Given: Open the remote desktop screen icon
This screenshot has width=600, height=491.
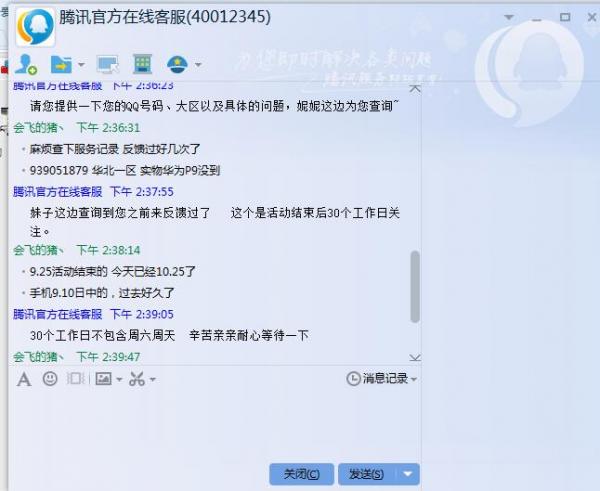Looking at the screenshot, I should pos(108,64).
